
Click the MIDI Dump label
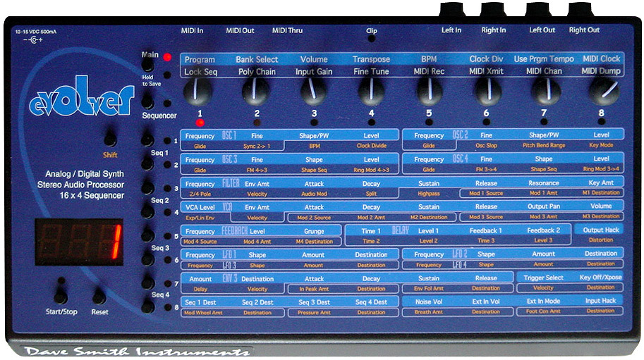(x=601, y=71)
